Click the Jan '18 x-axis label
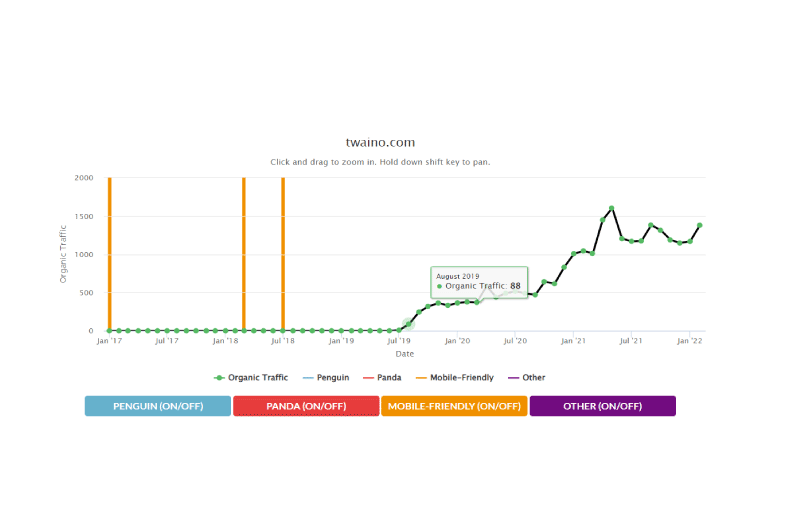Screen dimensions: 800x530 click(x=225, y=341)
